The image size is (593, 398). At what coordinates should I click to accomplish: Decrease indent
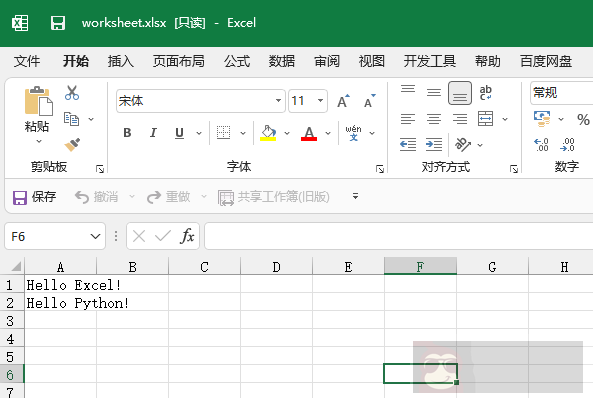[408, 145]
